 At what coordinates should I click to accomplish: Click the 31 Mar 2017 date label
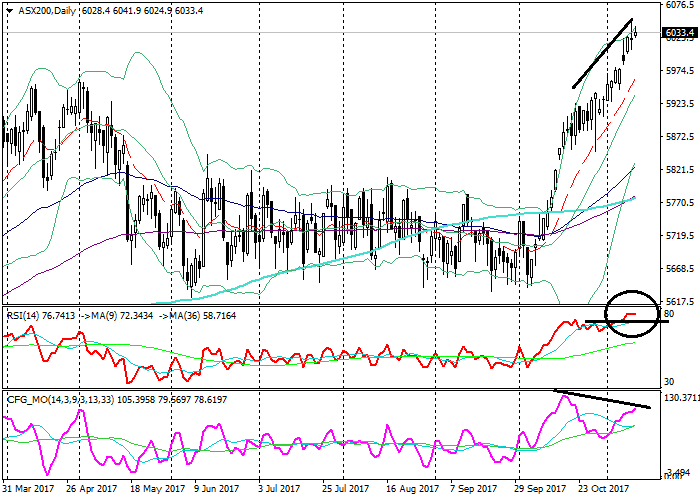(x=28, y=489)
